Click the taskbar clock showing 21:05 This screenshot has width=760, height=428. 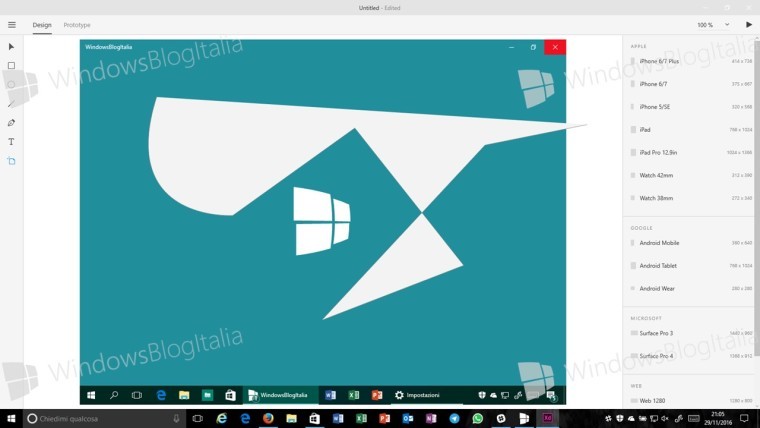pos(718,418)
